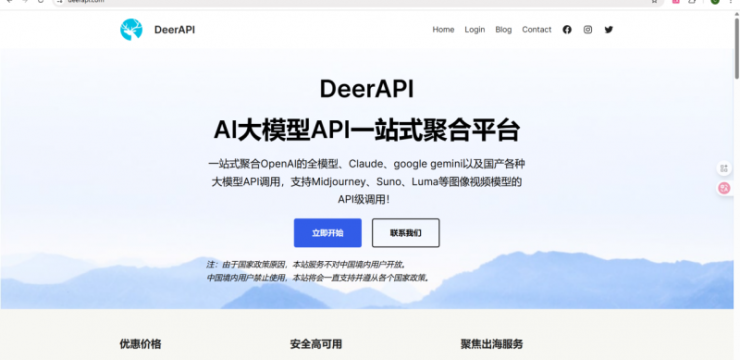
Task: Click heading AI大模型API一站式聚合平台
Action: [x=367, y=130]
